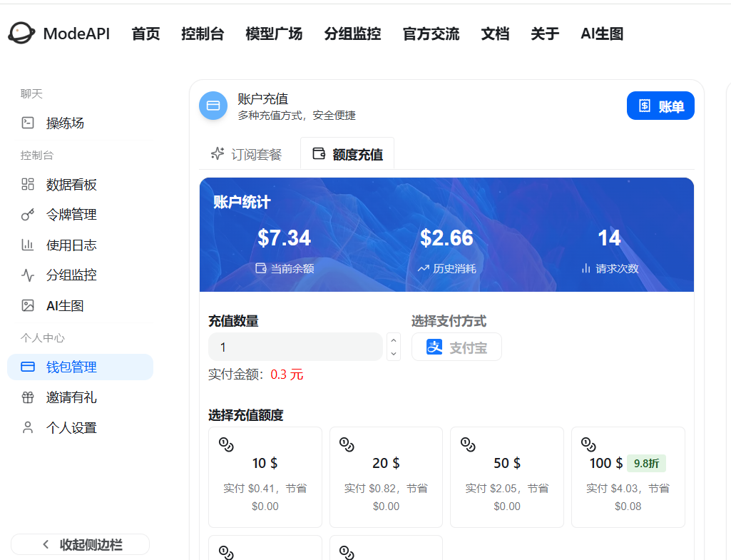Image resolution: width=731 pixels, height=560 pixels.
Task: Click the red 0.3 元 payment amount
Action: (287, 375)
